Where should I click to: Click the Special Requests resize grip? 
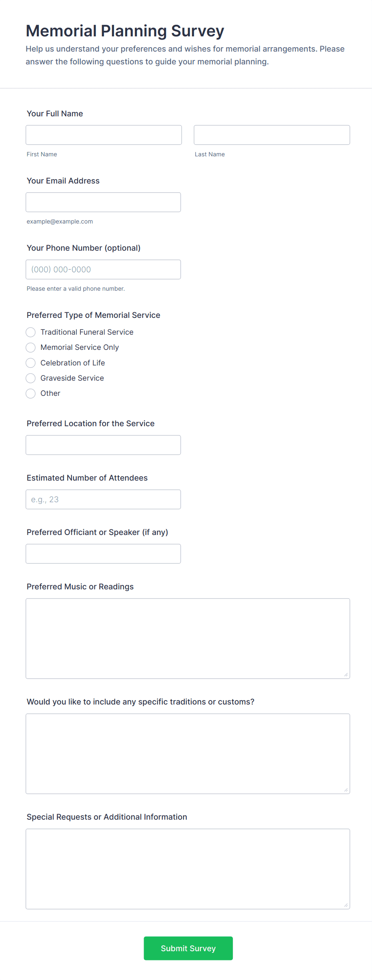tap(346, 905)
